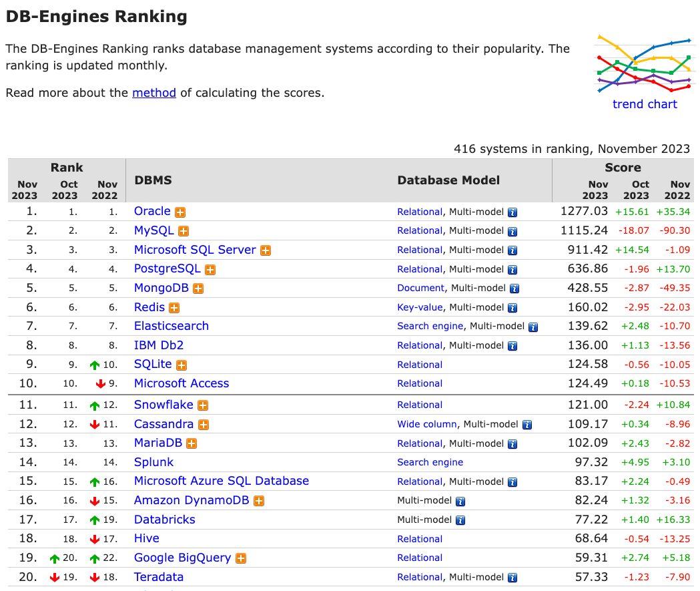Screen dimensions: 700x591
Task: Open the Teradata database page
Action: (159, 577)
